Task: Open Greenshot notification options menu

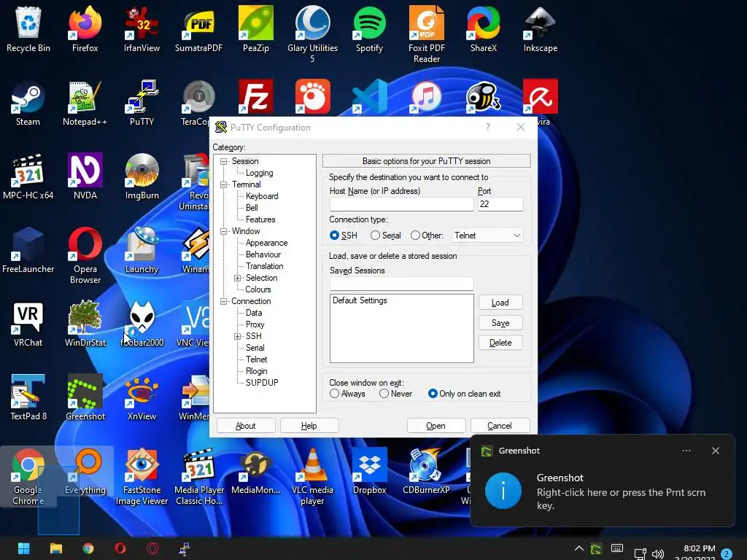Action: pos(686,451)
